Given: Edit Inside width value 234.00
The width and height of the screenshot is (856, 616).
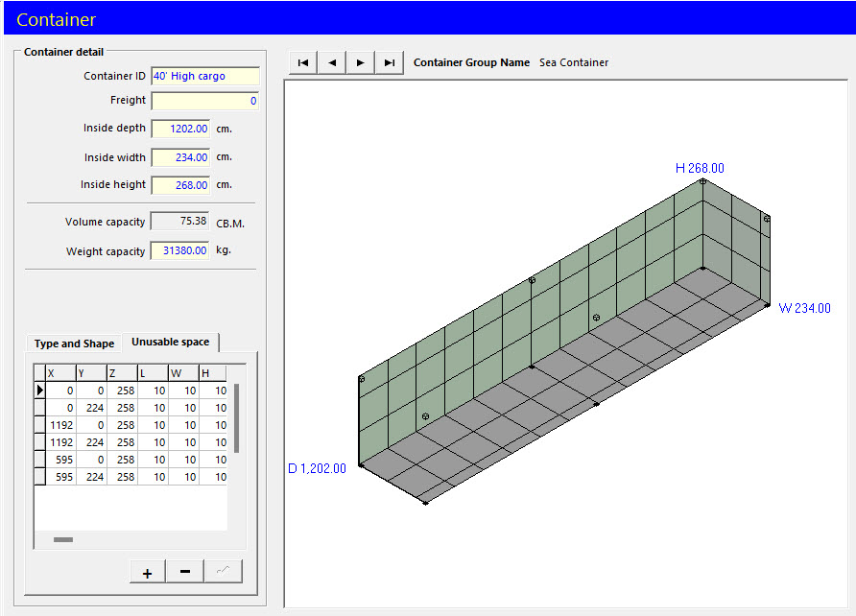Looking at the screenshot, I should (180, 157).
